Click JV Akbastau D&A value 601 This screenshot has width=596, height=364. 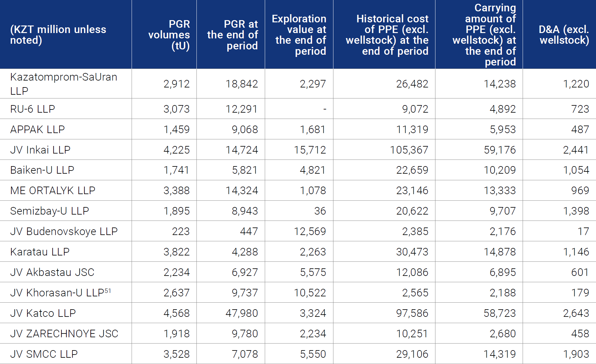[x=580, y=272]
